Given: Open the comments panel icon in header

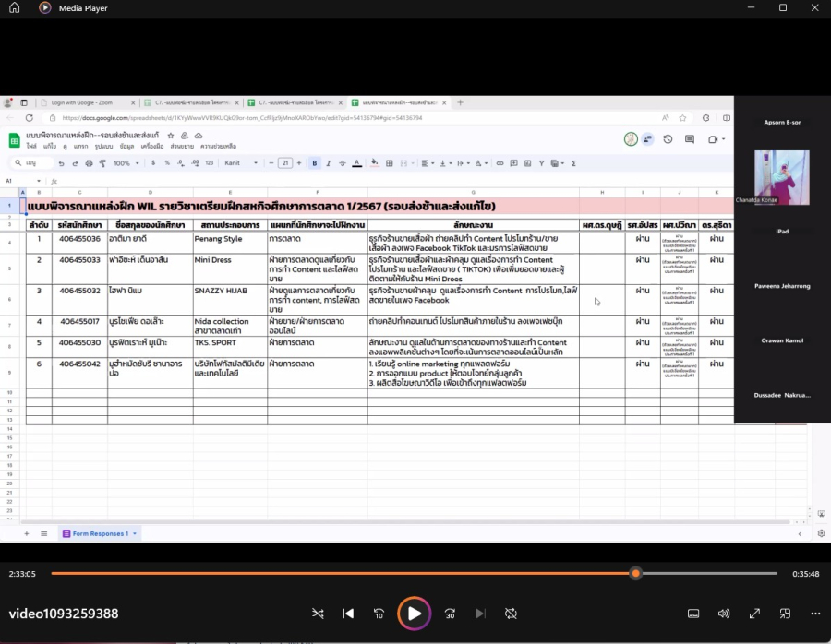Looking at the screenshot, I should [x=690, y=139].
